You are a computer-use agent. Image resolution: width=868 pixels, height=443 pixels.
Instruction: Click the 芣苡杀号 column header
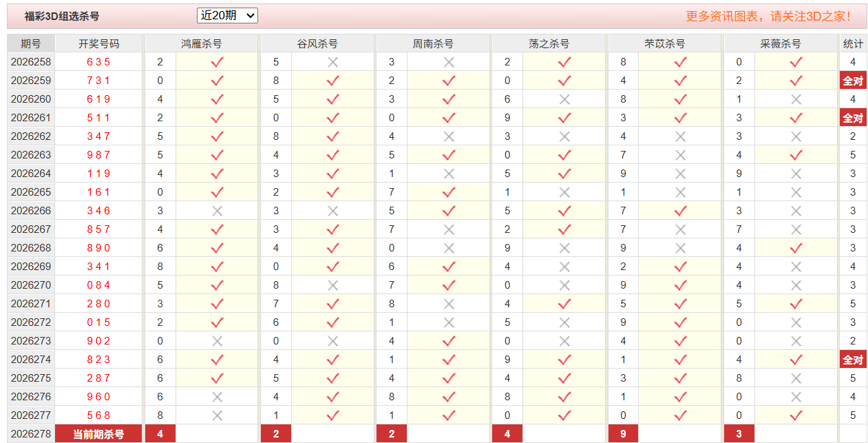[665, 43]
